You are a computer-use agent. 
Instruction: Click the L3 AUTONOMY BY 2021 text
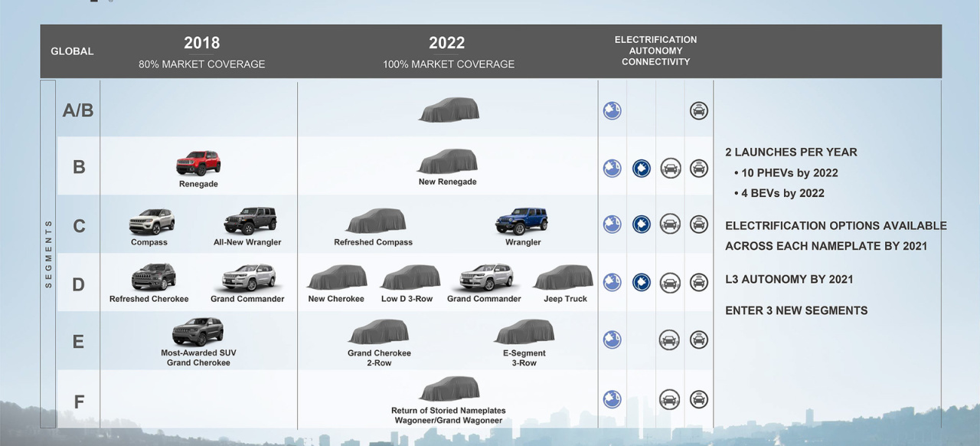[789, 279]
